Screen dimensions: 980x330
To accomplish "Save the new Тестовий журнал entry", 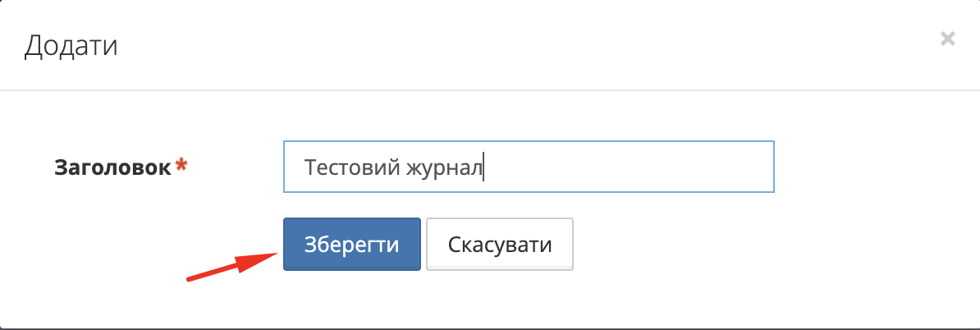I will pyautogui.click(x=352, y=245).
